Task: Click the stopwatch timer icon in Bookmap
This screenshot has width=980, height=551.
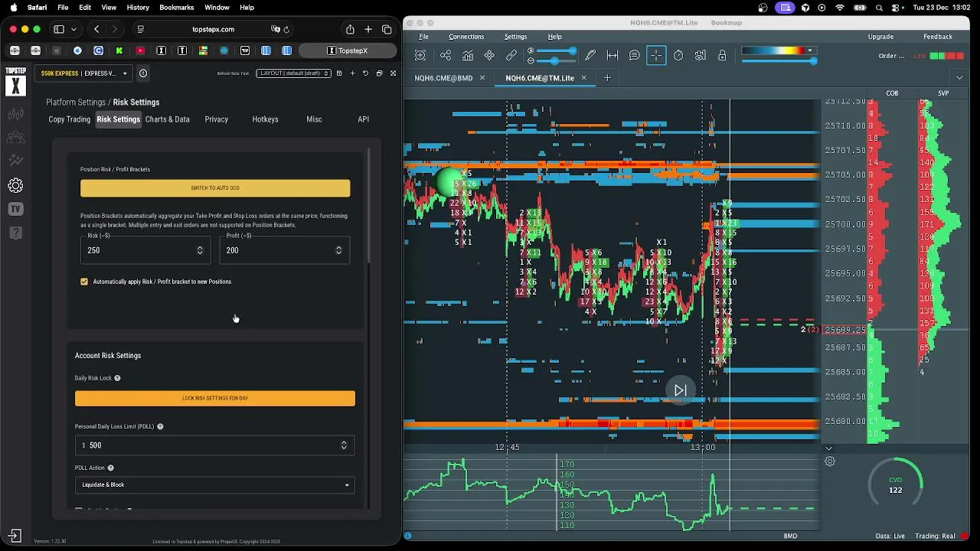Action: pos(678,55)
